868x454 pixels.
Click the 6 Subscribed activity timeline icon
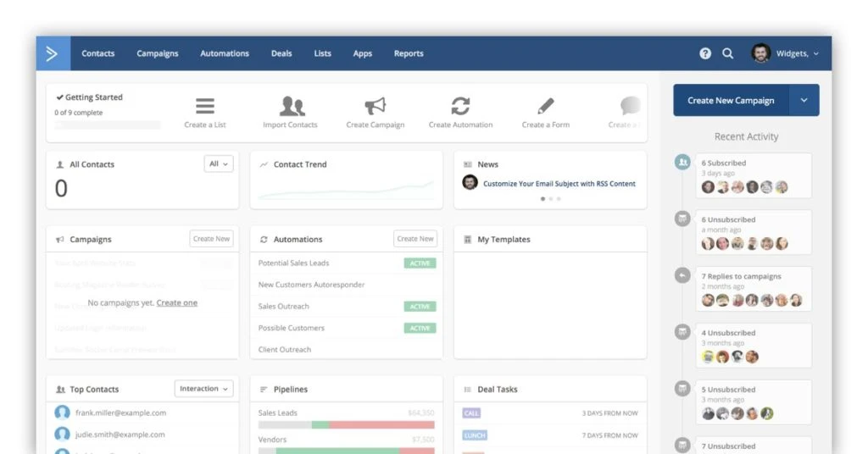682,162
